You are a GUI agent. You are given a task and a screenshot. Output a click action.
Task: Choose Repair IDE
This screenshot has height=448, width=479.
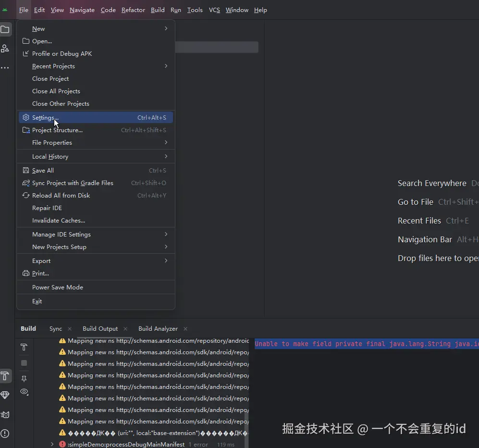click(x=96, y=208)
